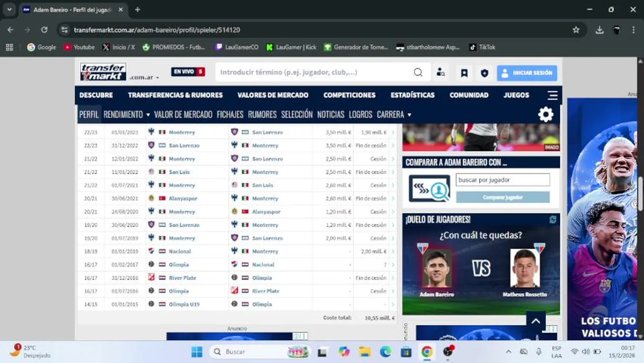The image size is (644, 363).
Task: Click the En Vivo live button
Action: [x=188, y=72]
